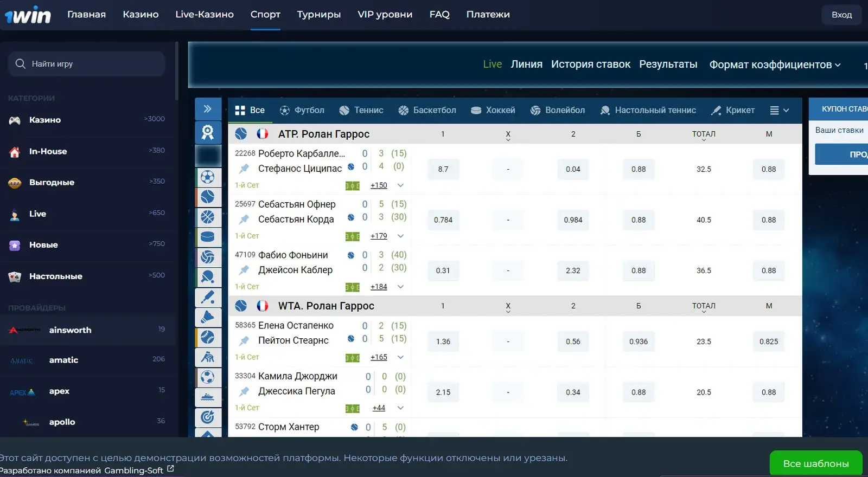
Task: Select the boat racing sidebar icon
Action: click(x=208, y=397)
